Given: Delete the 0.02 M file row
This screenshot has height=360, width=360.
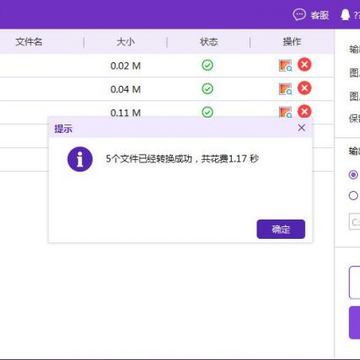Looking at the screenshot, I should 304,65.
